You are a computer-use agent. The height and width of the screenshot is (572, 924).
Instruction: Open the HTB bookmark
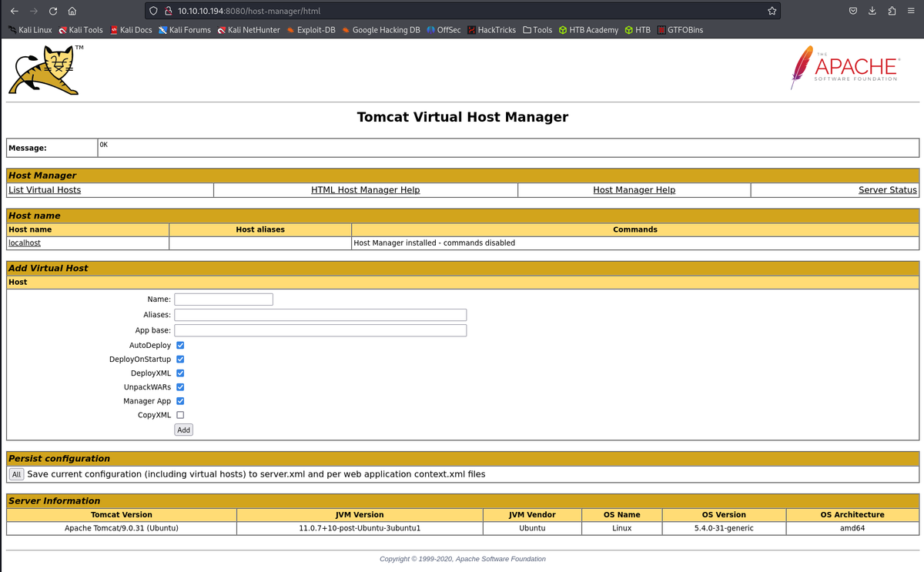click(x=638, y=30)
